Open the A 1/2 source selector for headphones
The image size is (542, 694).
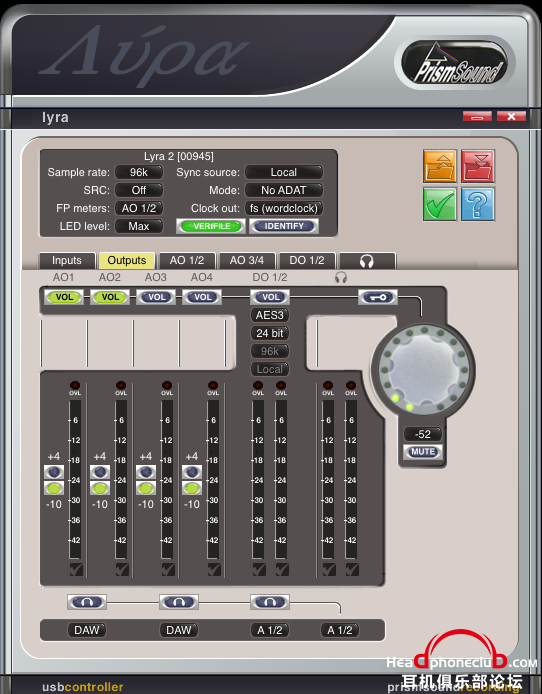point(340,630)
